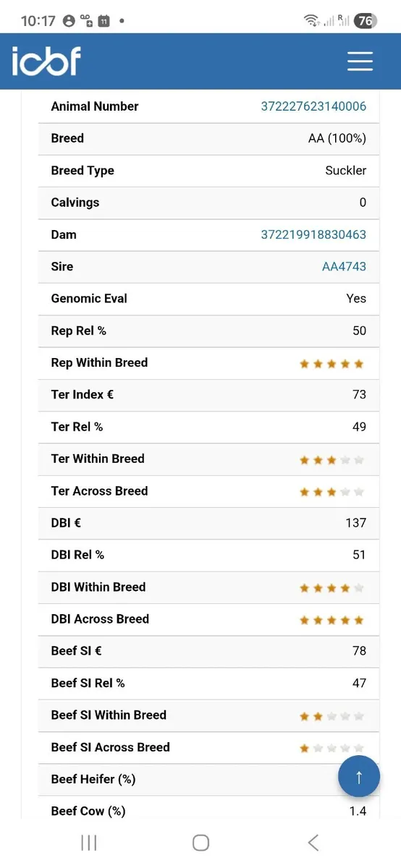Tap the Rep Within Breed star rating
This screenshot has width=401, height=868.
coord(332,364)
